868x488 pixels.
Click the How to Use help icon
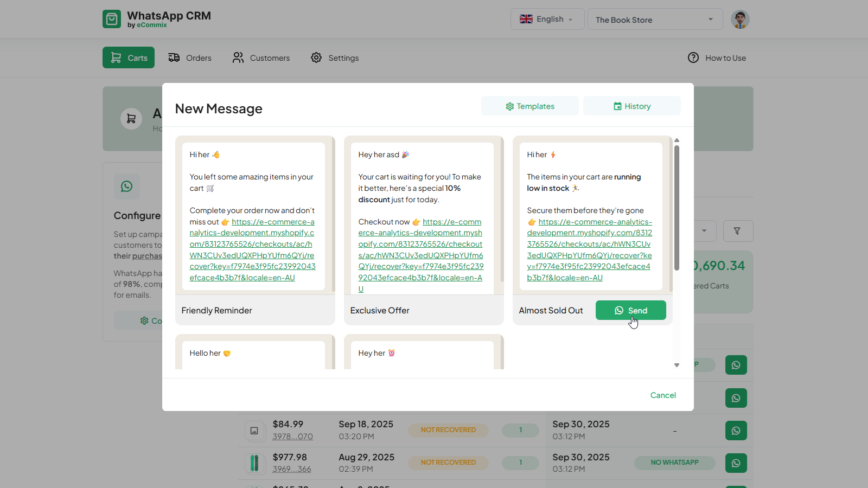coord(693,57)
